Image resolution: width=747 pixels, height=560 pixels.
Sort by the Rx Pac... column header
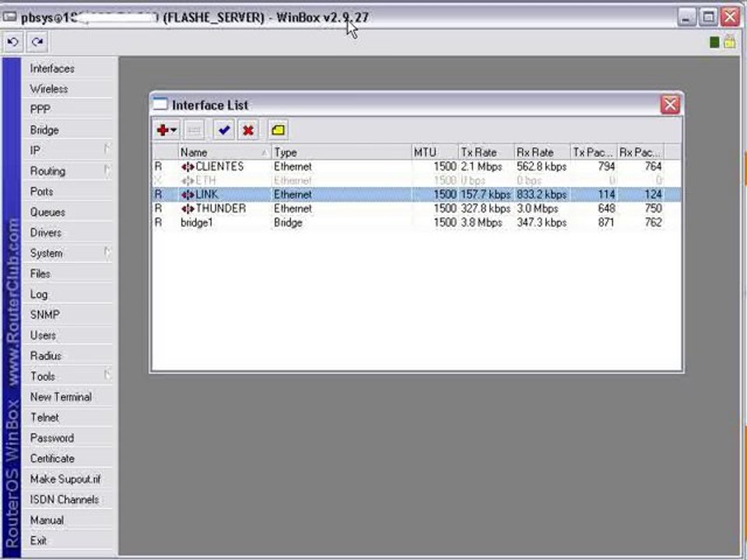tap(640, 152)
